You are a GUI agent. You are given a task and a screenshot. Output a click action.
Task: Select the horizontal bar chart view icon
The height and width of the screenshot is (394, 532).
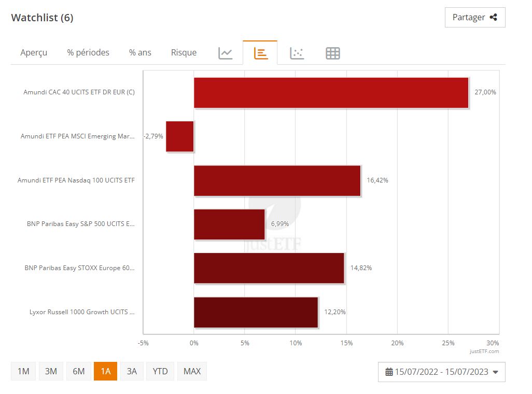coord(261,53)
